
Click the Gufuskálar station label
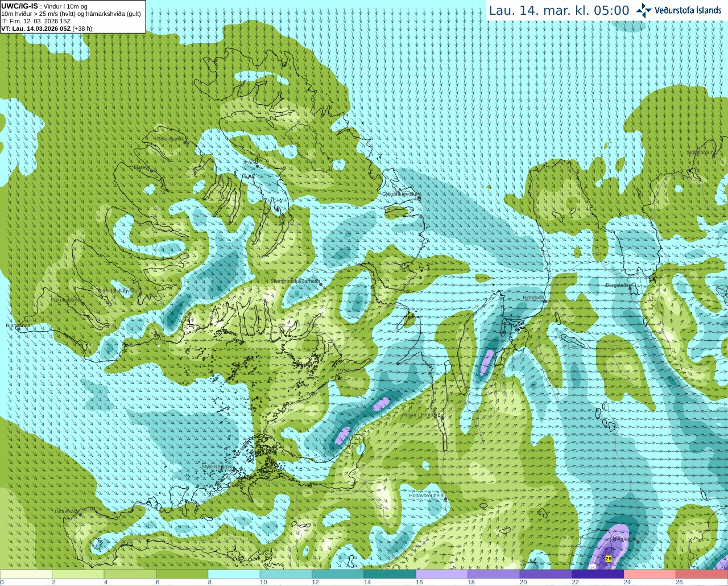66,511
